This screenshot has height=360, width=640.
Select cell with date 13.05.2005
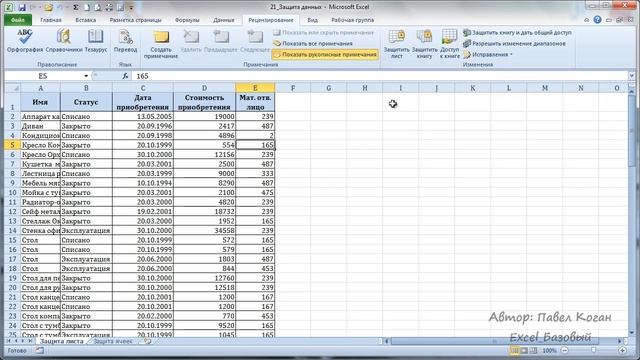143,116
